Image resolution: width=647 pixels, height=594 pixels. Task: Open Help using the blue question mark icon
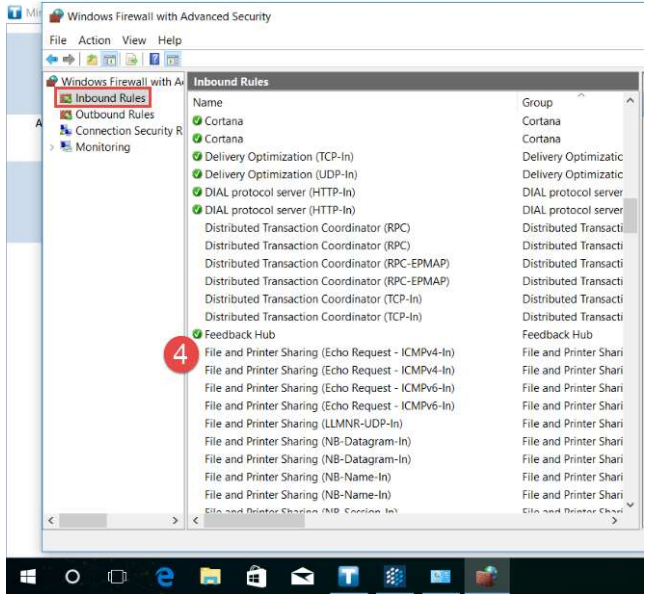click(x=155, y=59)
